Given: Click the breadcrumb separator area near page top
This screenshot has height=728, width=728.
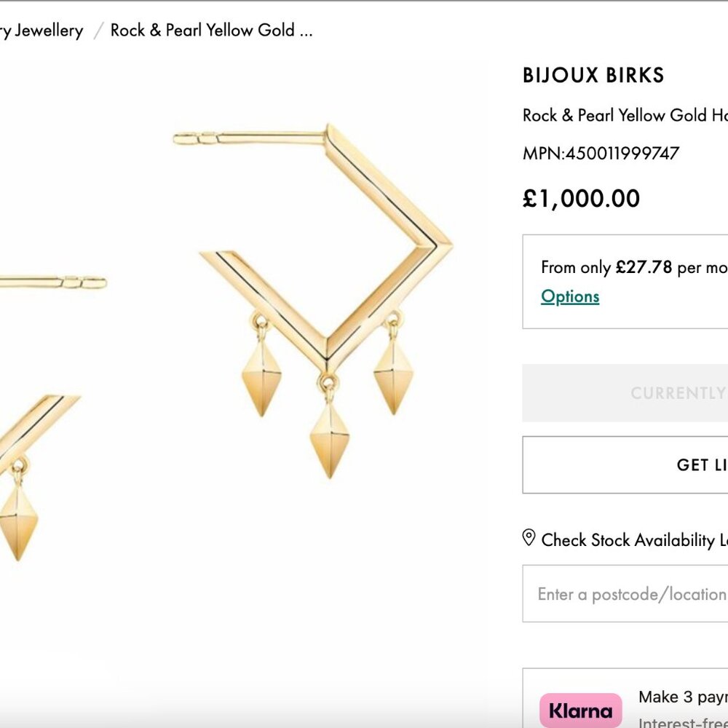Looking at the screenshot, I should point(97,30).
